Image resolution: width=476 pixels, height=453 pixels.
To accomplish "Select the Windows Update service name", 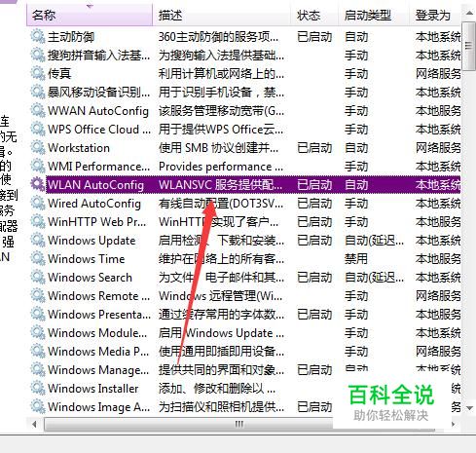I will [x=92, y=241].
